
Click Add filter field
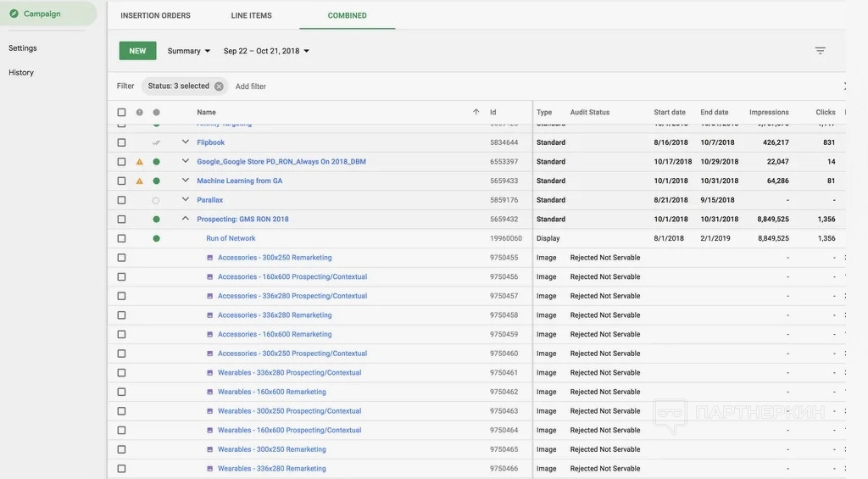pos(251,86)
